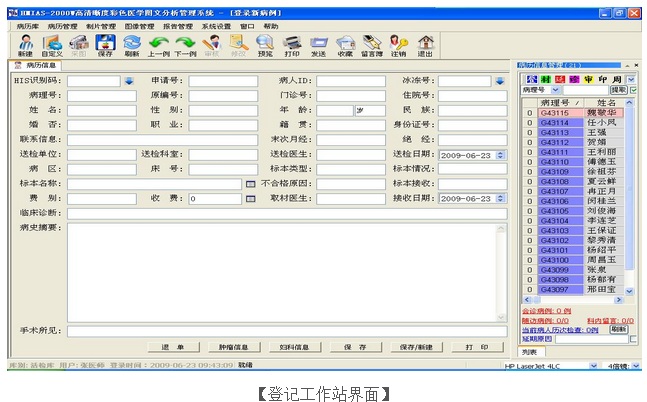Go to previous case with 上一例 icon
Screen dimensions: 647x402
(159, 43)
